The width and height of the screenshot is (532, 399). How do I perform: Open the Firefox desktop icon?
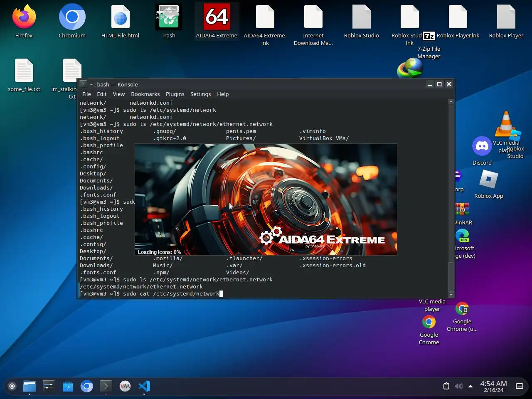point(24,17)
